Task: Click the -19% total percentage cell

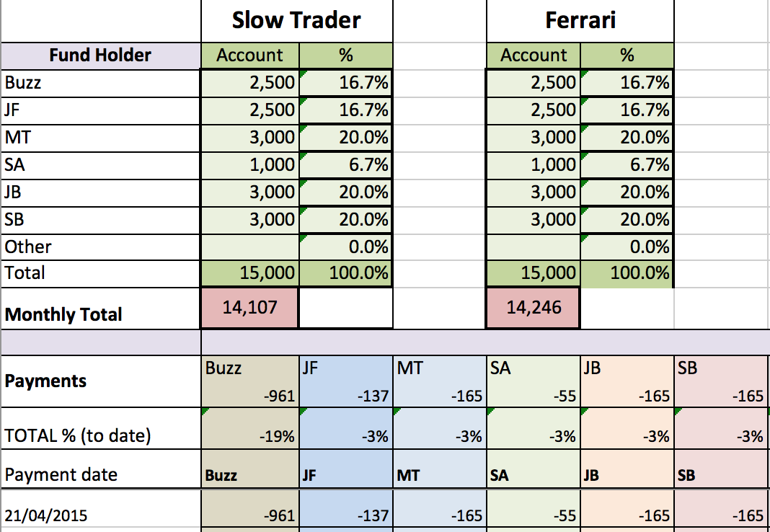Action: 249,435
